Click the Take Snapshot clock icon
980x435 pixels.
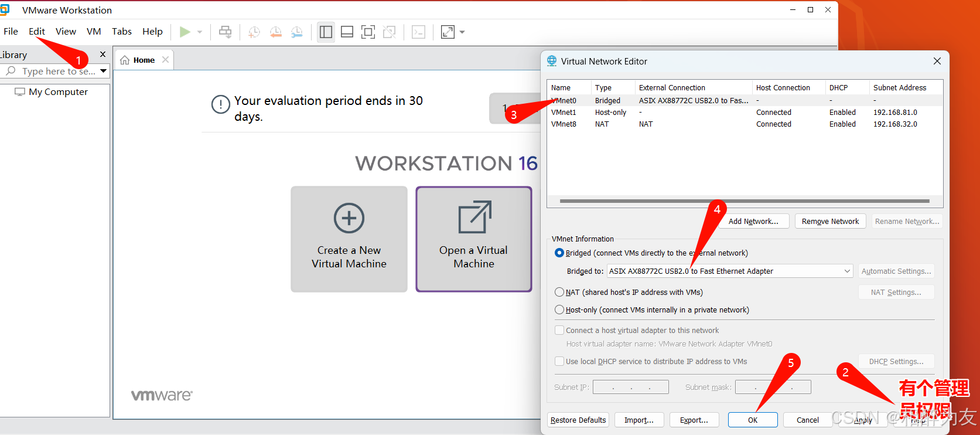coord(254,32)
